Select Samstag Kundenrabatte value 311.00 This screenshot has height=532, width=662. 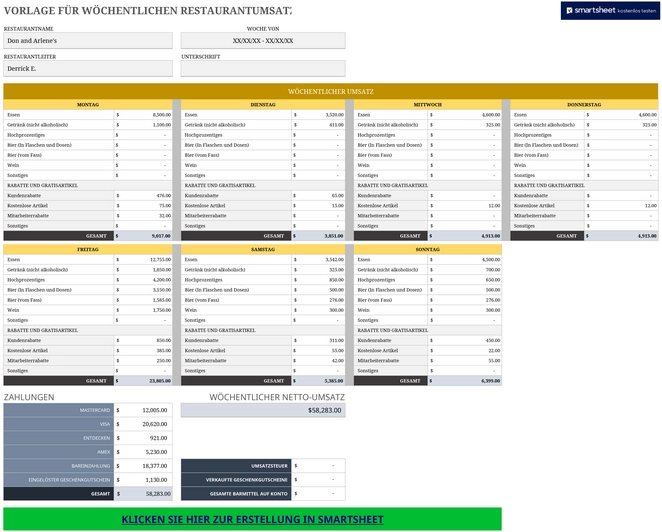pyautogui.click(x=318, y=340)
